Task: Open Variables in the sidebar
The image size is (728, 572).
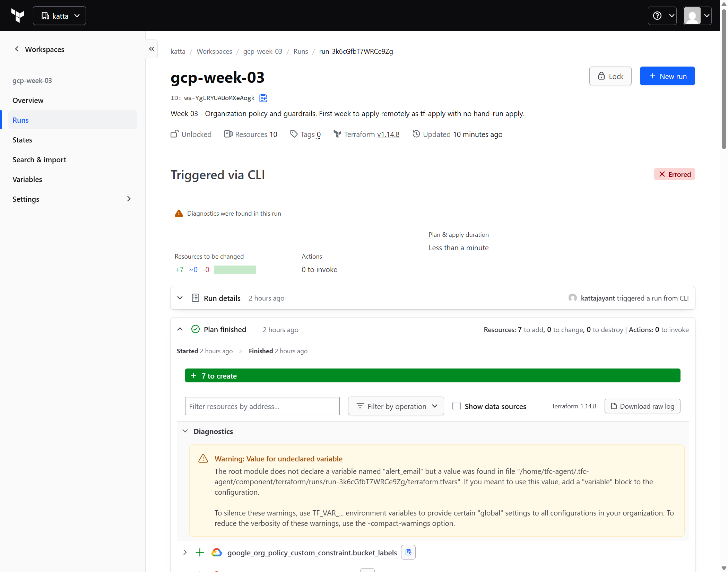Action: coord(73,179)
